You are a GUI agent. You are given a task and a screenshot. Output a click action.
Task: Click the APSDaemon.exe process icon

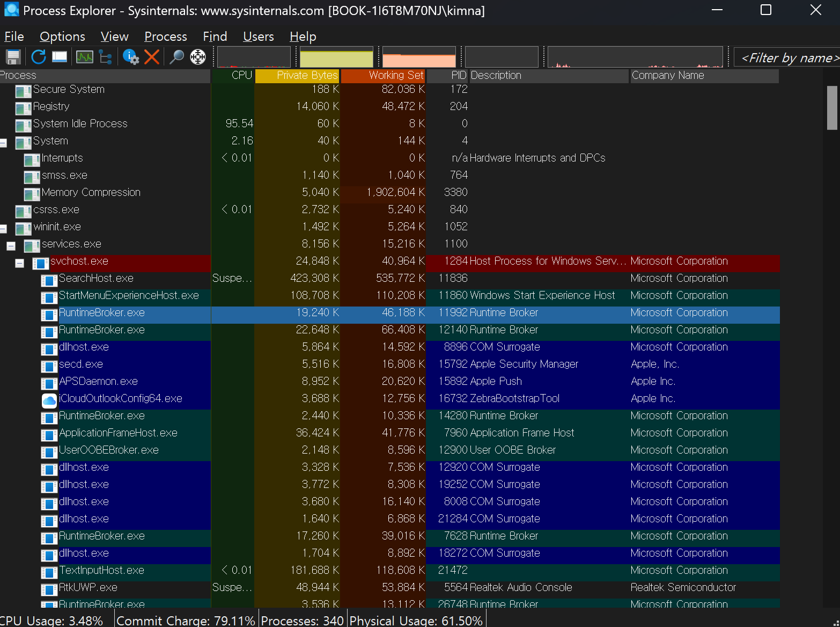[x=49, y=383]
